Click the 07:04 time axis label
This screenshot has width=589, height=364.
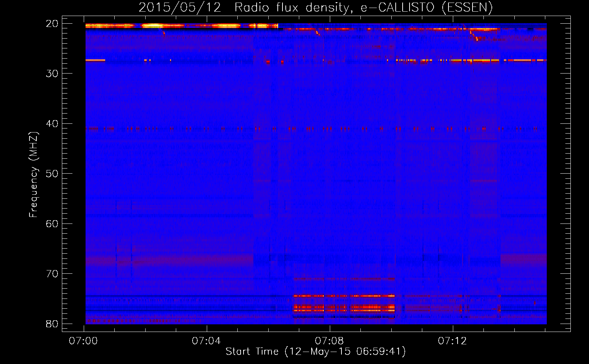206,341
